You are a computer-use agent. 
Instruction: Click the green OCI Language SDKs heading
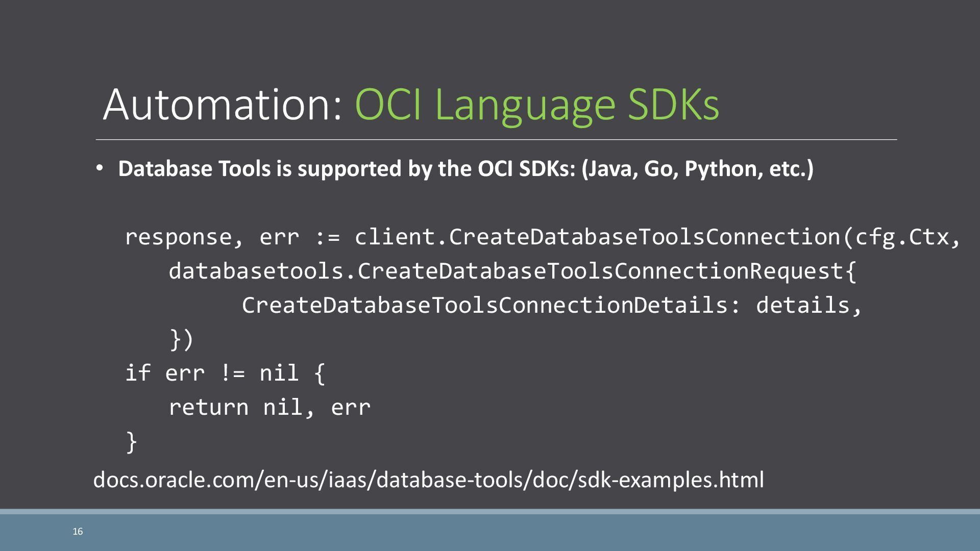click(537, 106)
